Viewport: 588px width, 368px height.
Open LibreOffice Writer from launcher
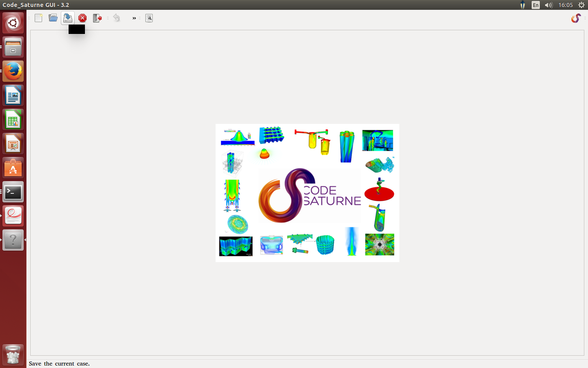coord(13,95)
